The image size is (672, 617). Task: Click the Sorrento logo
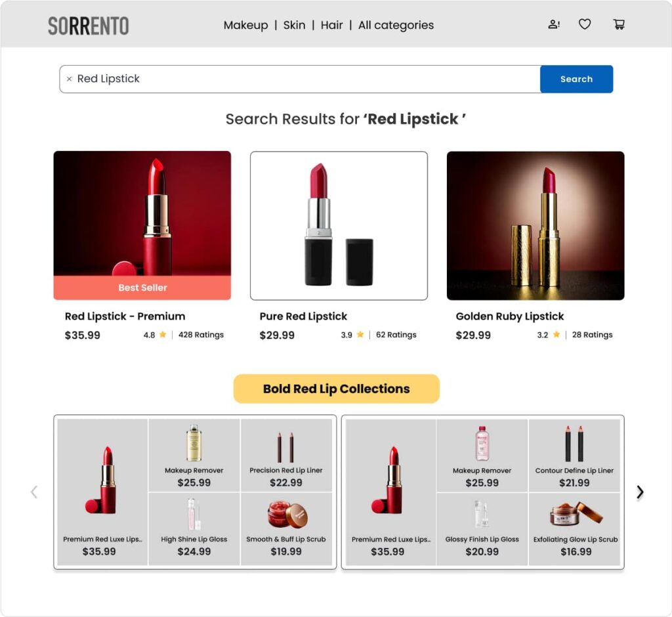(89, 26)
